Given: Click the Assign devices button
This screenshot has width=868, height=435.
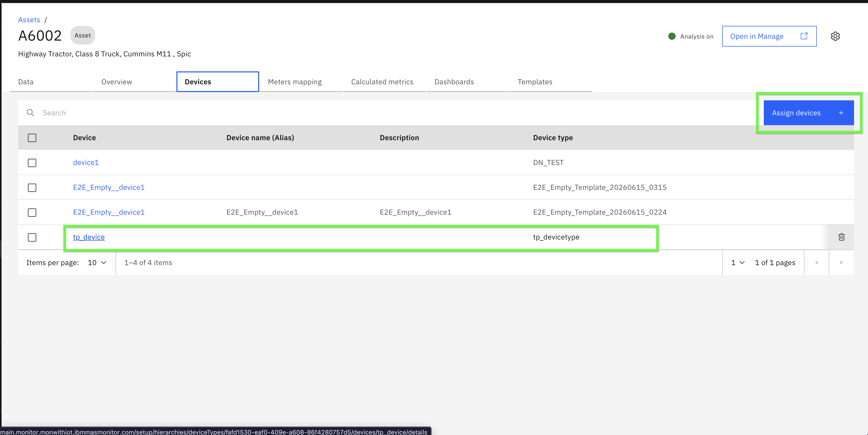Looking at the screenshot, I should coord(809,113).
